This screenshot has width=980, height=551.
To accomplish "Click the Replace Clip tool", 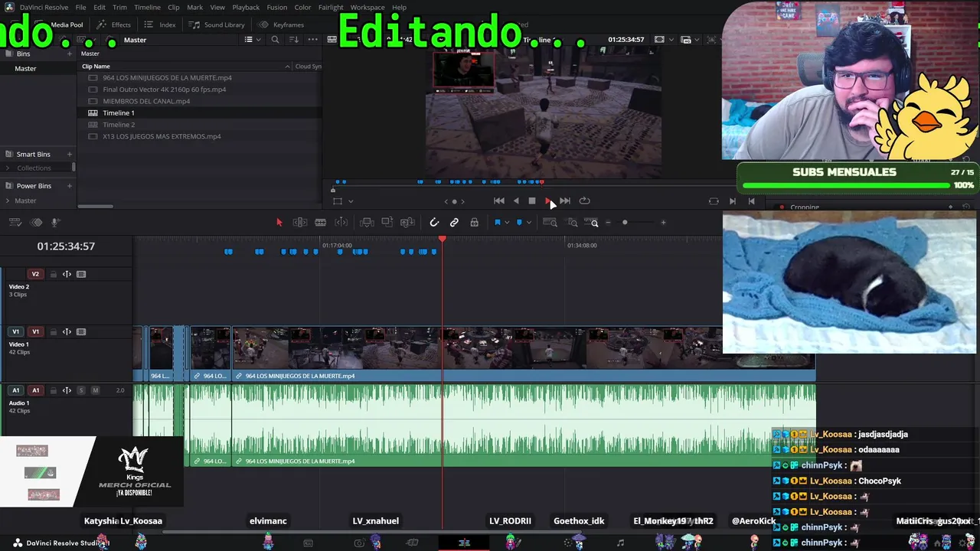I will (x=408, y=223).
